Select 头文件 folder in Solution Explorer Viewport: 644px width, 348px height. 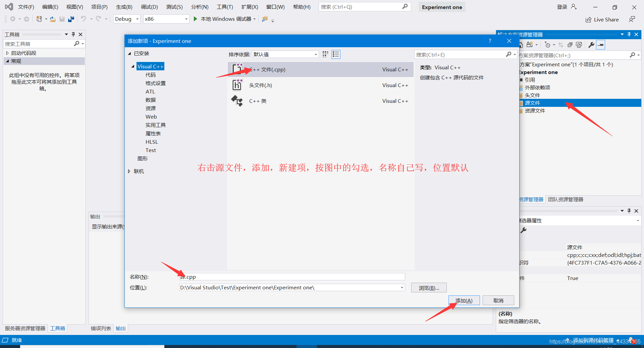532,95
